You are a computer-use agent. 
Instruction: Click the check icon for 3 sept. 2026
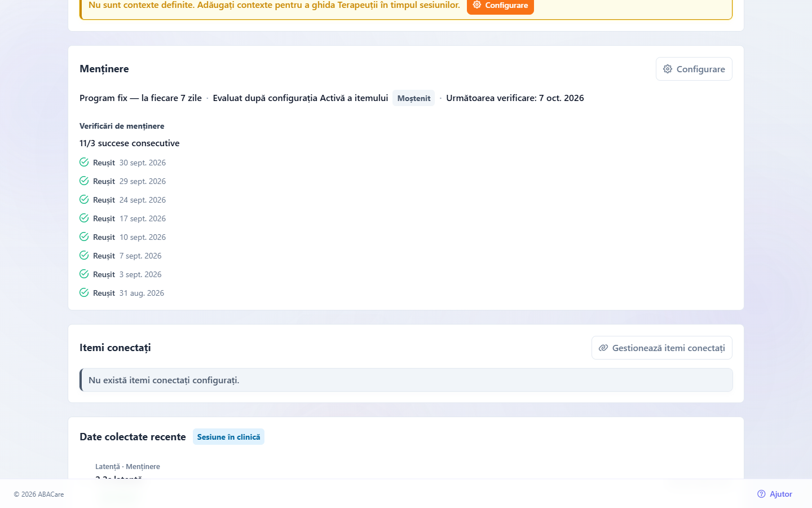tap(84, 274)
